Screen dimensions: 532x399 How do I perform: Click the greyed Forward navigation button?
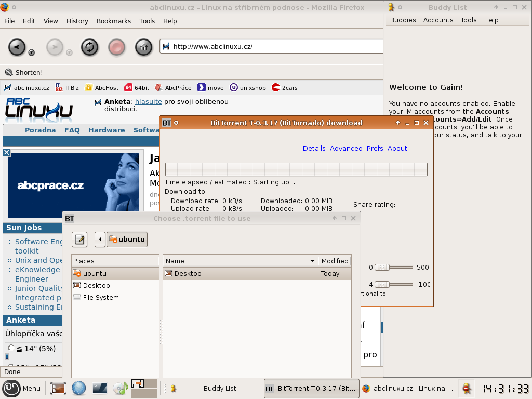55,47
